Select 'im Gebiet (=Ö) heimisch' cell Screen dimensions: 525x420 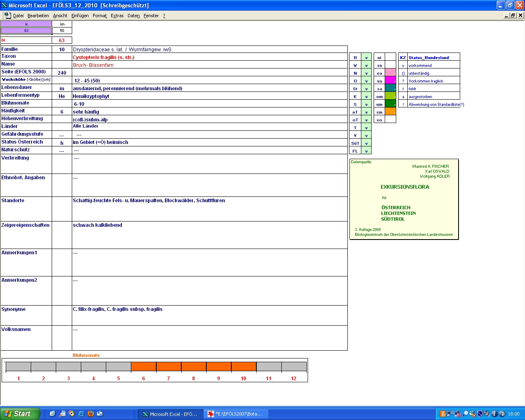click(210, 142)
